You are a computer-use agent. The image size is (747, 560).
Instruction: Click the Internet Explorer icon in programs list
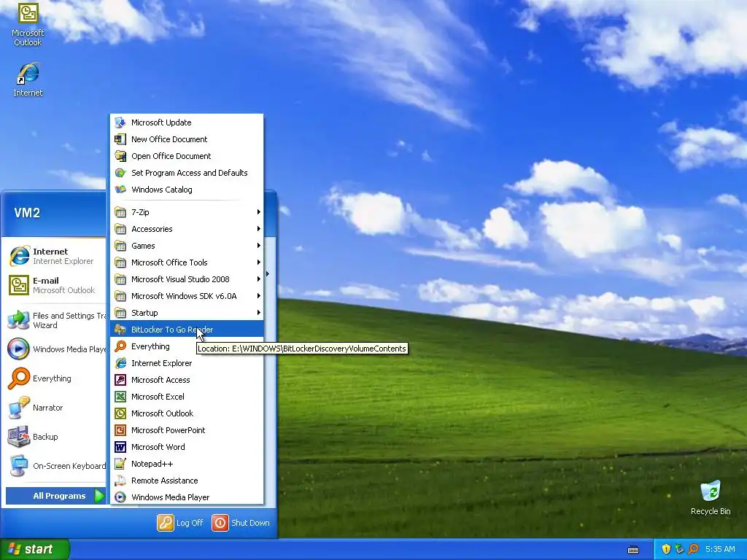click(120, 363)
